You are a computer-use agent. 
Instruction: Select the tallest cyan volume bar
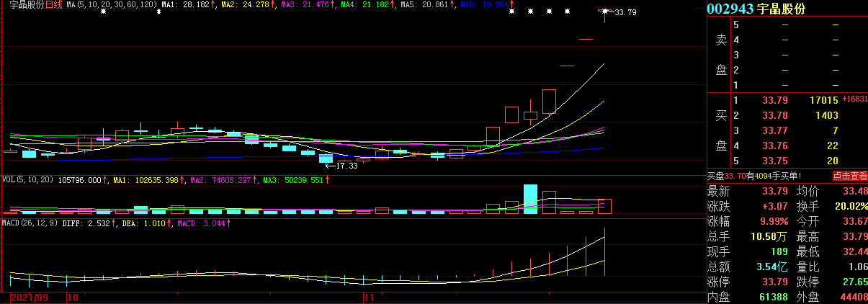530,199
